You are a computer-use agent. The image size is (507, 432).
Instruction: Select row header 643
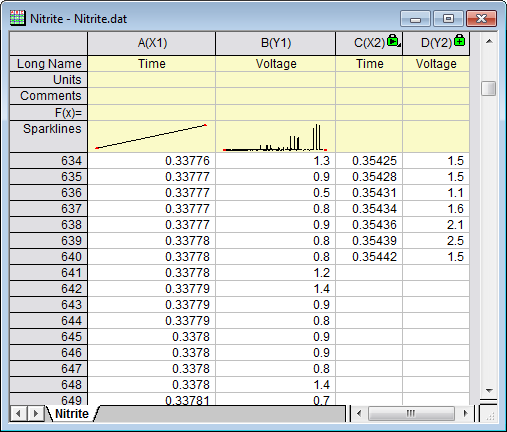(49, 305)
